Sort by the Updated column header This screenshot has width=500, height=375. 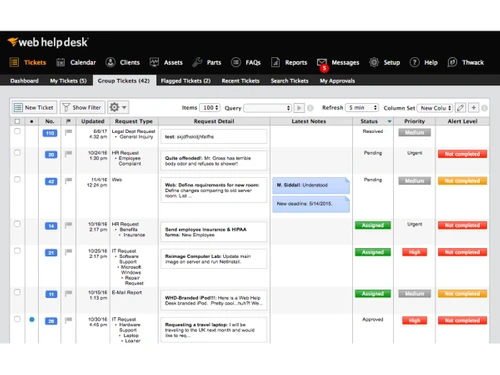[x=93, y=121]
